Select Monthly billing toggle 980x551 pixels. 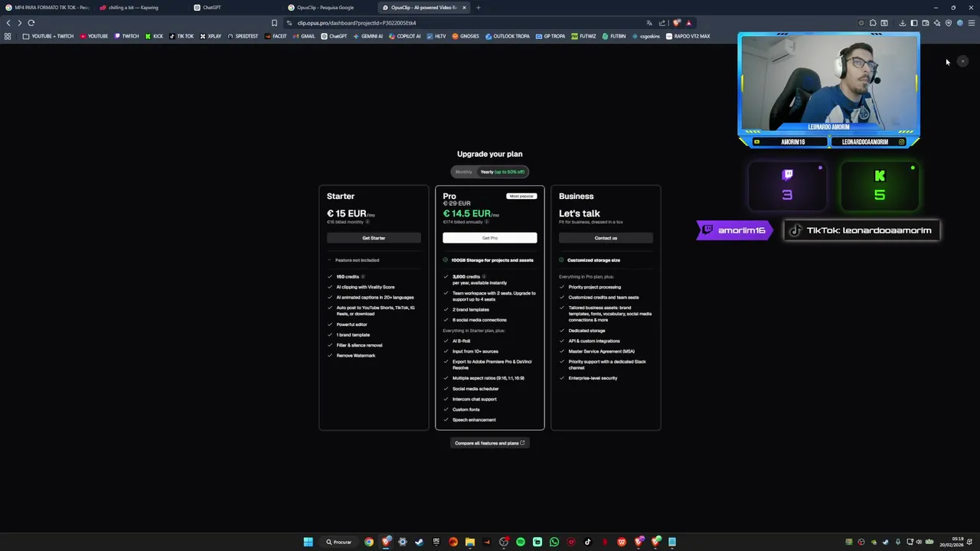click(463, 172)
